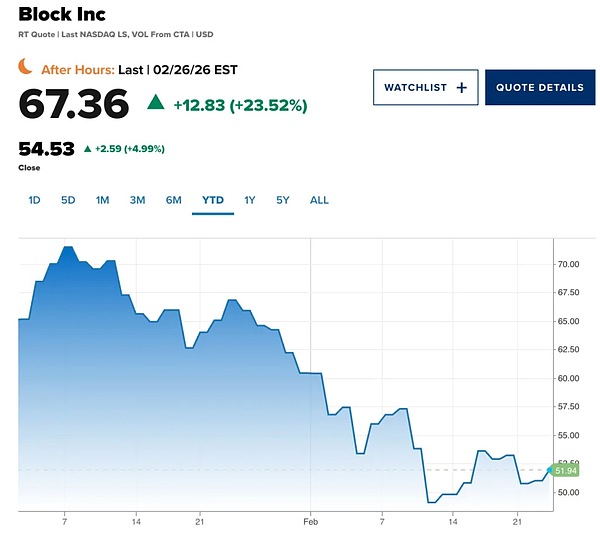Select the 1M chart range

pos(102,200)
